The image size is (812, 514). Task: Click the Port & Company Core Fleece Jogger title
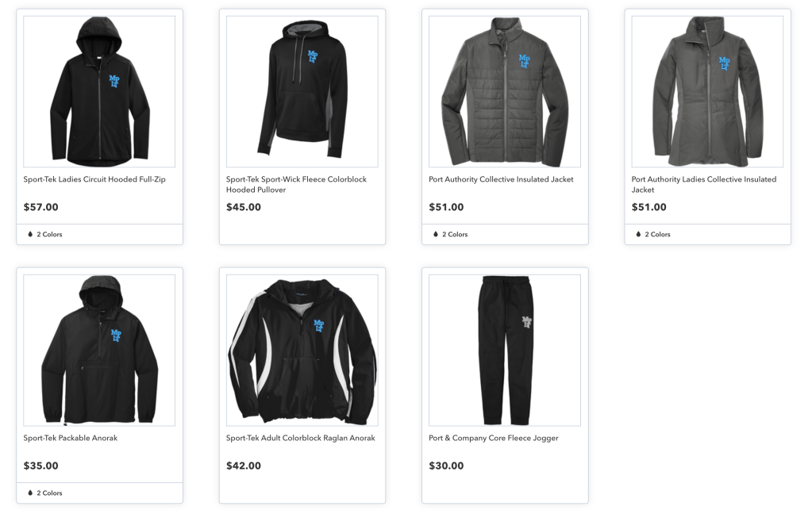tap(494, 438)
